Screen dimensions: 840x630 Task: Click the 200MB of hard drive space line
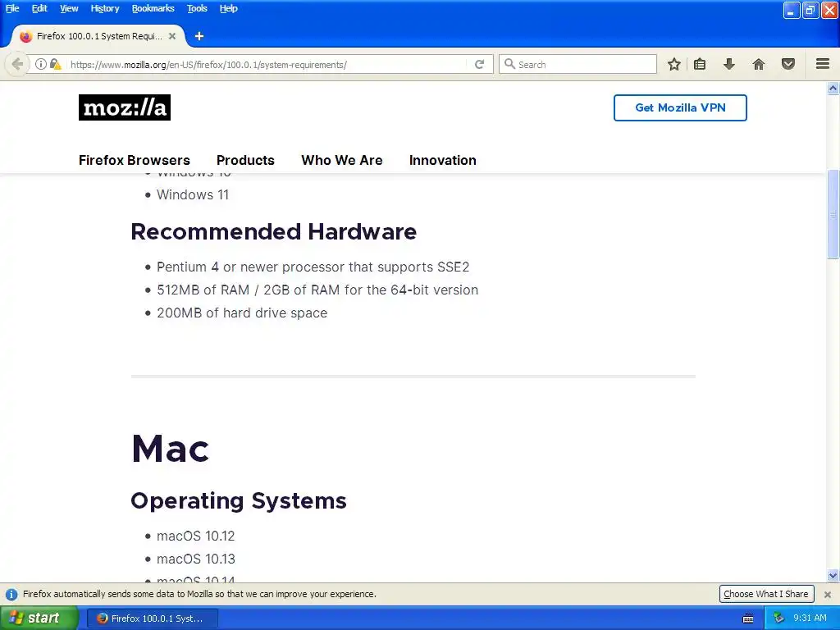(x=242, y=313)
